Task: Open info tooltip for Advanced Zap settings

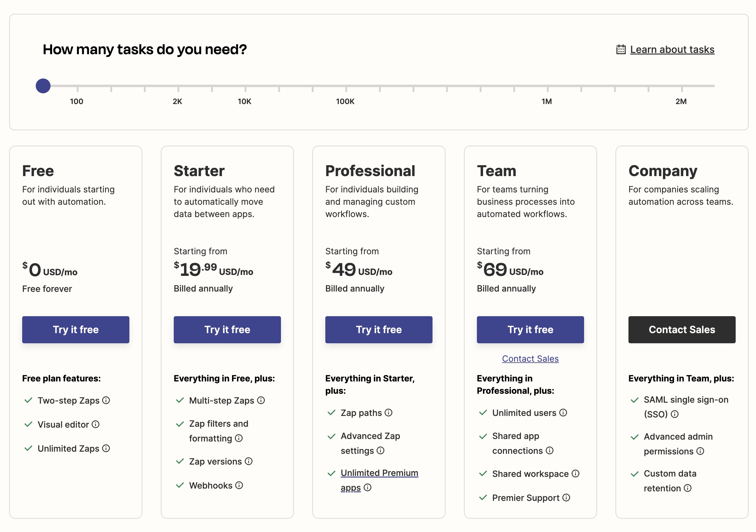Action: click(x=381, y=451)
